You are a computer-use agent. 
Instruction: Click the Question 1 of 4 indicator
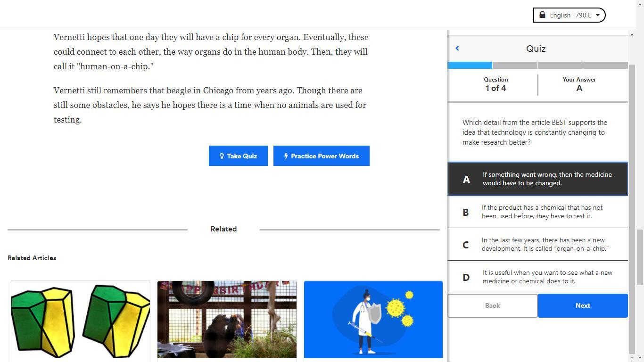click(495, 85)
